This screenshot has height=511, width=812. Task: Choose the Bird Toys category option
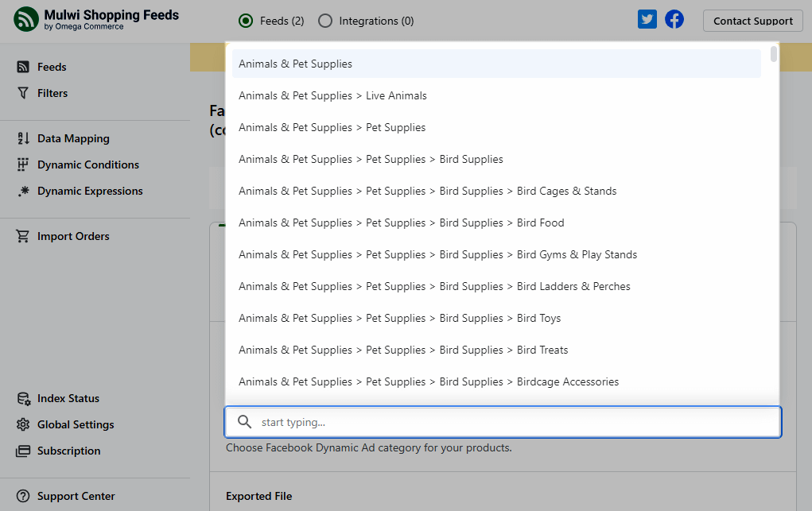pyautogui.click(x=399, y=319)
